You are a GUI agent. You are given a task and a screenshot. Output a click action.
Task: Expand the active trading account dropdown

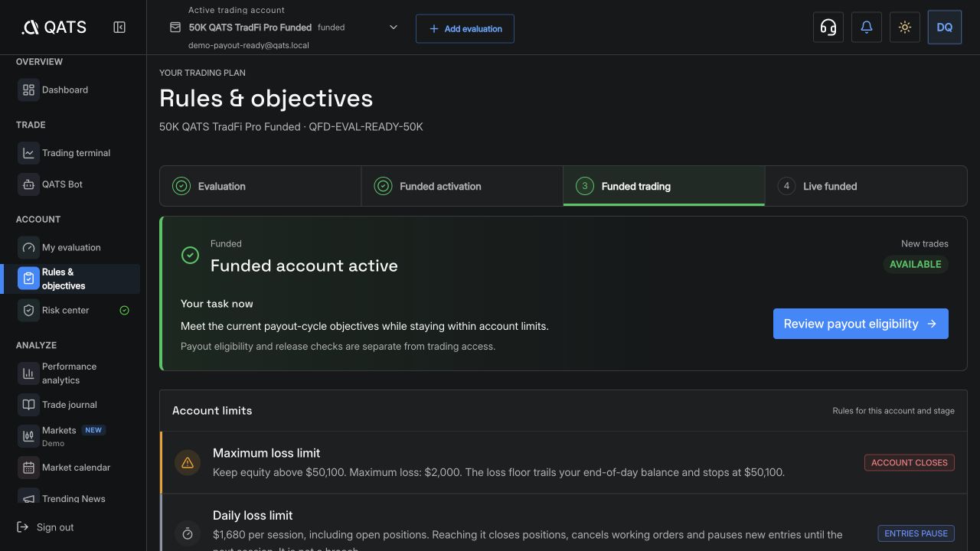coord(394,28)
